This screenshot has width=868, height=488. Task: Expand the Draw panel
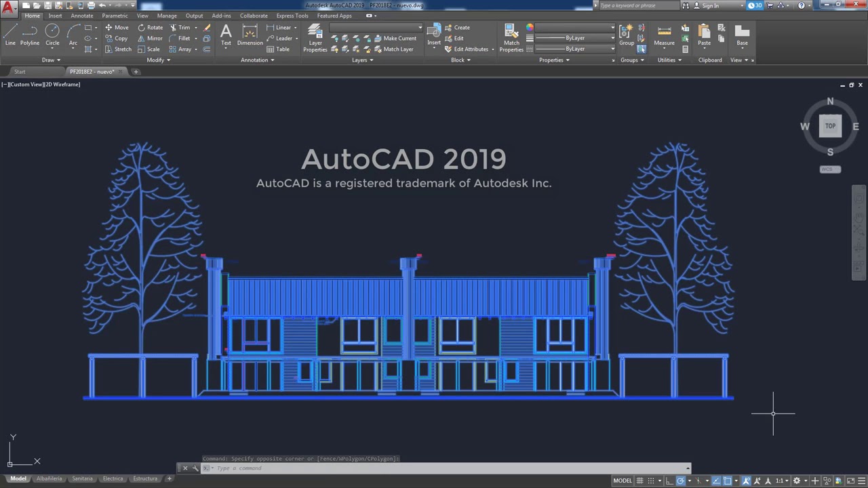coord(51,60)
